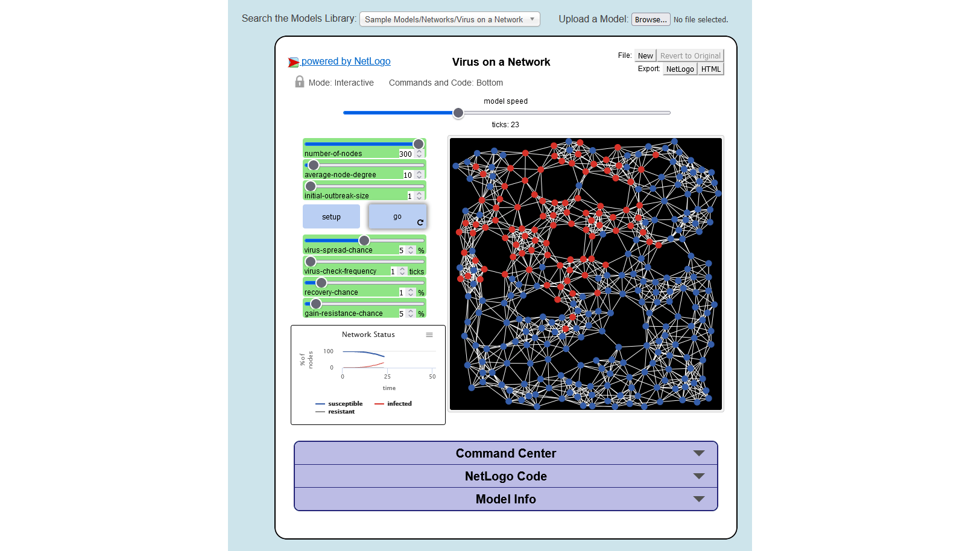Click the NetLogo logo icon
The height and width of the screenshot is (551, 980).
[x=294, y=62]
